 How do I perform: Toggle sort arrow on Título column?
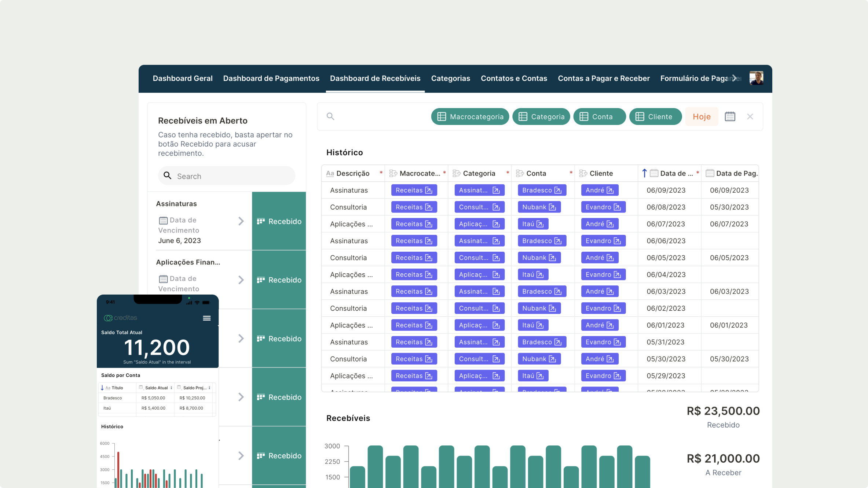pyautogui.click(x=102, y=388)
